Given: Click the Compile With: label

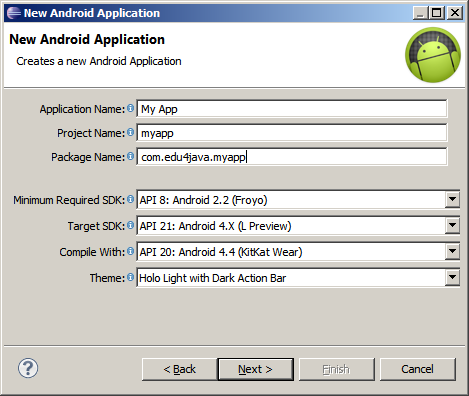Looking at the screenshot, I should (x=92, y=252).
